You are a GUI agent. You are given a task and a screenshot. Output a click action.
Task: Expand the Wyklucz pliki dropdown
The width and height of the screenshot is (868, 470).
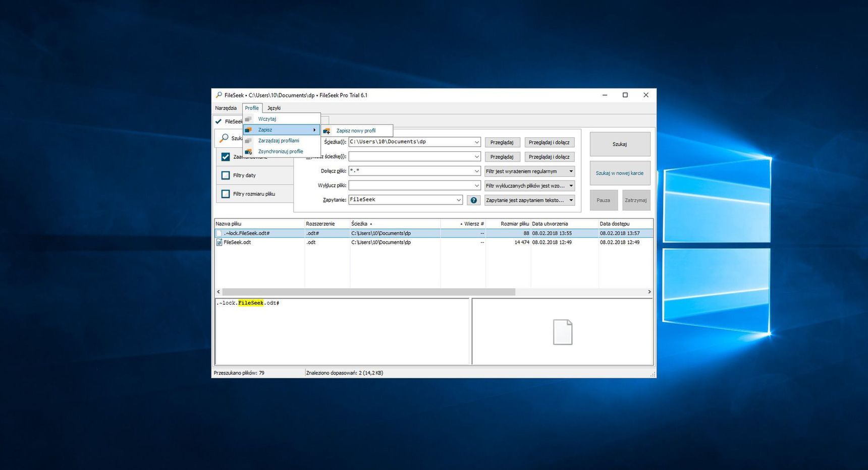click(476, 186)
